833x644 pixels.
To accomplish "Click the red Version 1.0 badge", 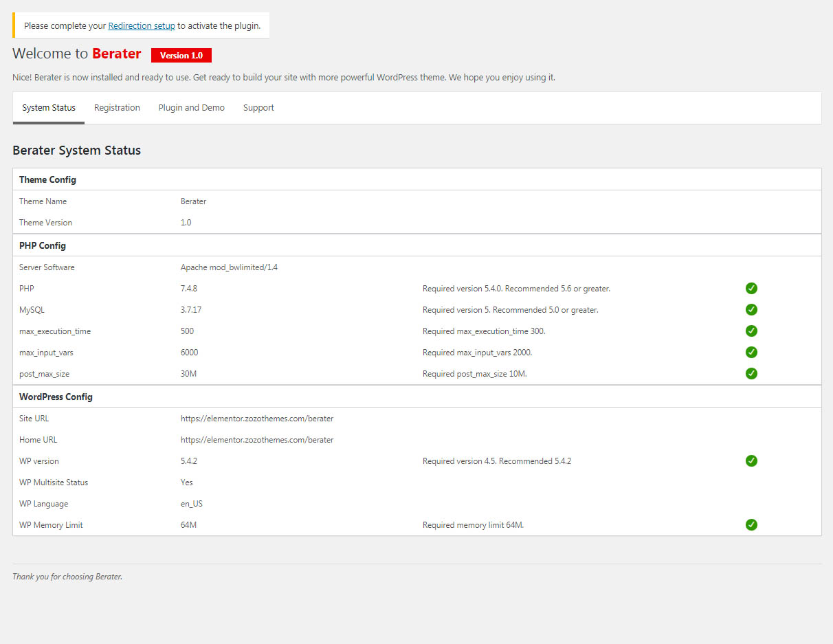I will point(181,56).
